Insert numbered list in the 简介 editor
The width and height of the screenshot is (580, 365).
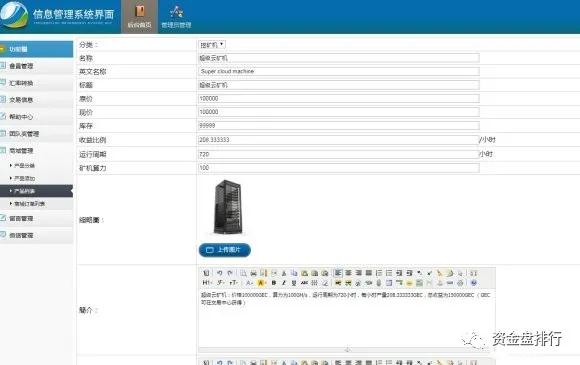coord(379,273)
